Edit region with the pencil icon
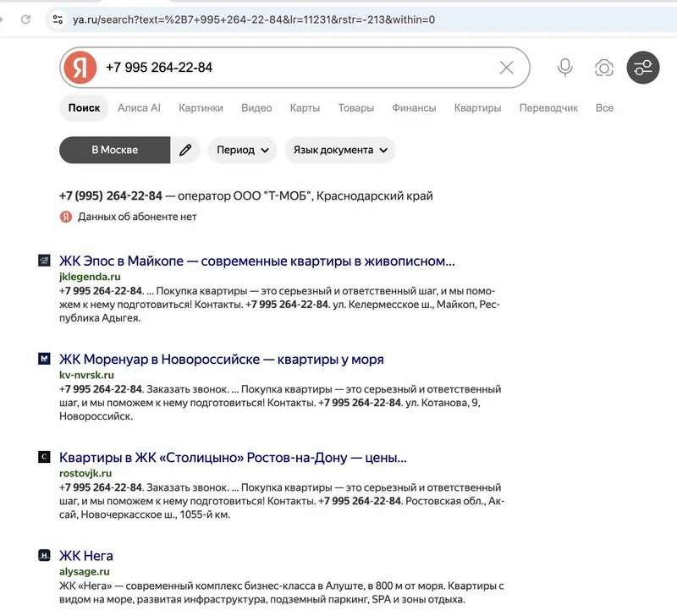 click(x=185, y=151)
